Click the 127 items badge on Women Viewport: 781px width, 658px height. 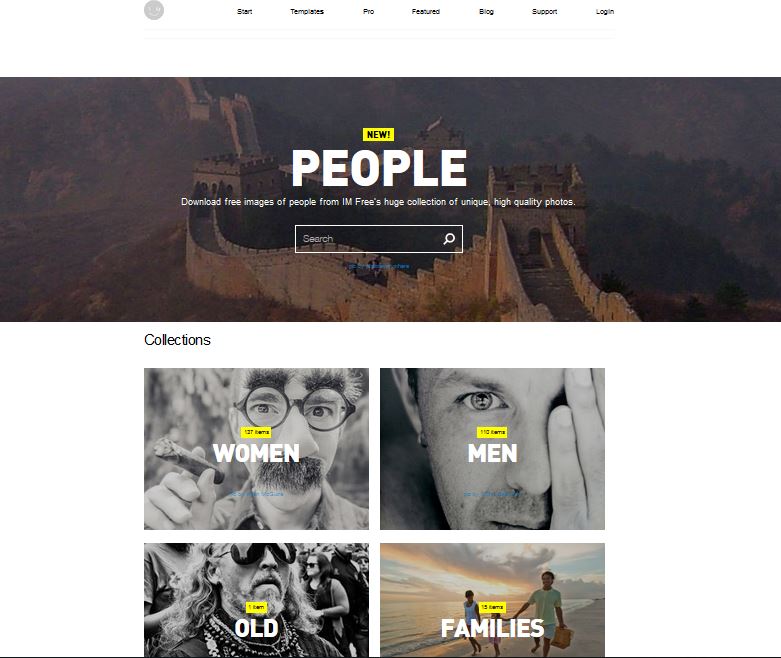[x=257, y=432]
